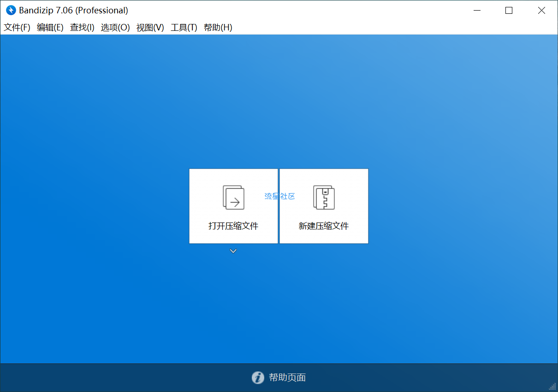Close the Bandizip window

pos(541,10)
